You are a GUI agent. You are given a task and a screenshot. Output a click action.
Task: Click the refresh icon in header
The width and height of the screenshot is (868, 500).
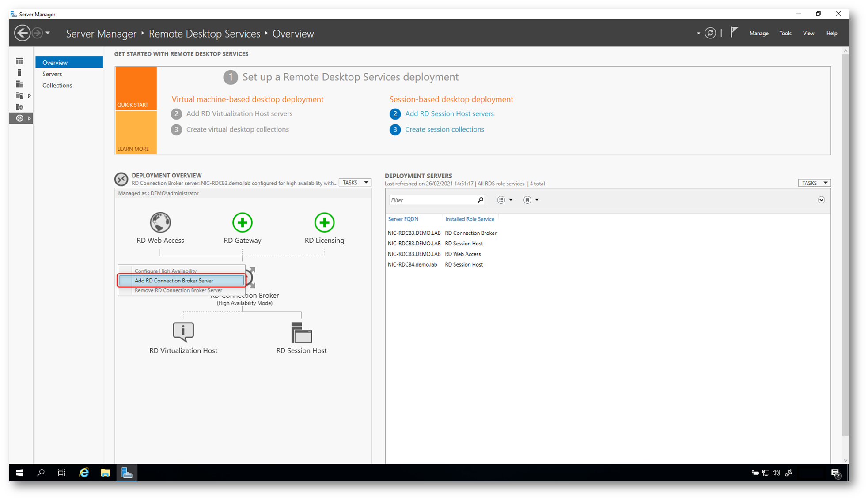(x=710, y=33)
